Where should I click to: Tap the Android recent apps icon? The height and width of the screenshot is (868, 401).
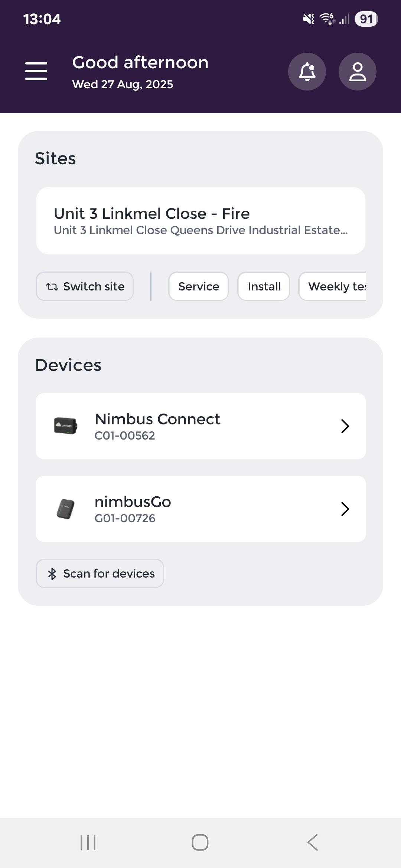click(88, 842)
